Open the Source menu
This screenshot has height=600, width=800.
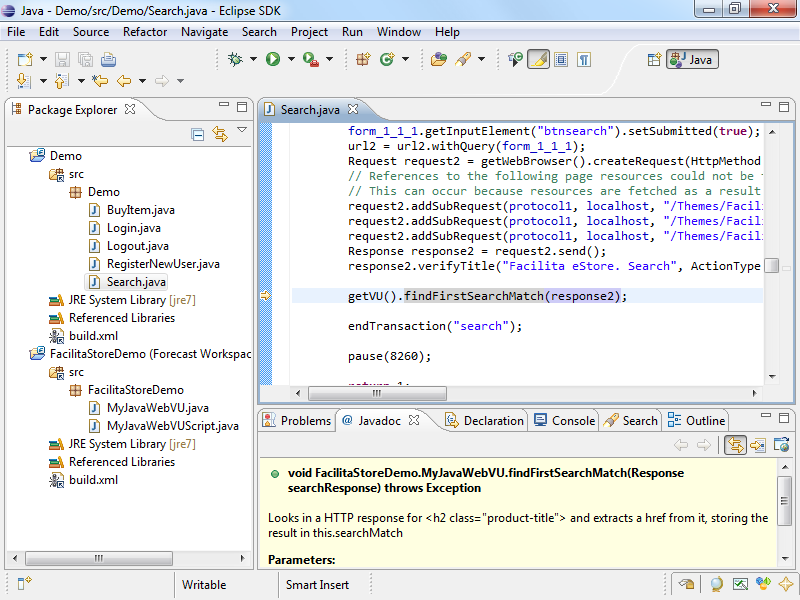(x=91, y=32)
